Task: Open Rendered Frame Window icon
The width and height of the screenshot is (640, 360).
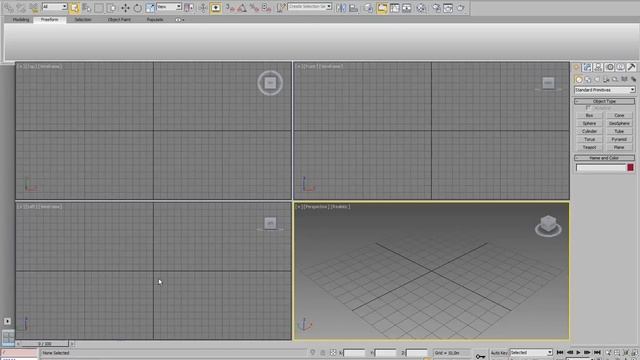Action: 448,7
